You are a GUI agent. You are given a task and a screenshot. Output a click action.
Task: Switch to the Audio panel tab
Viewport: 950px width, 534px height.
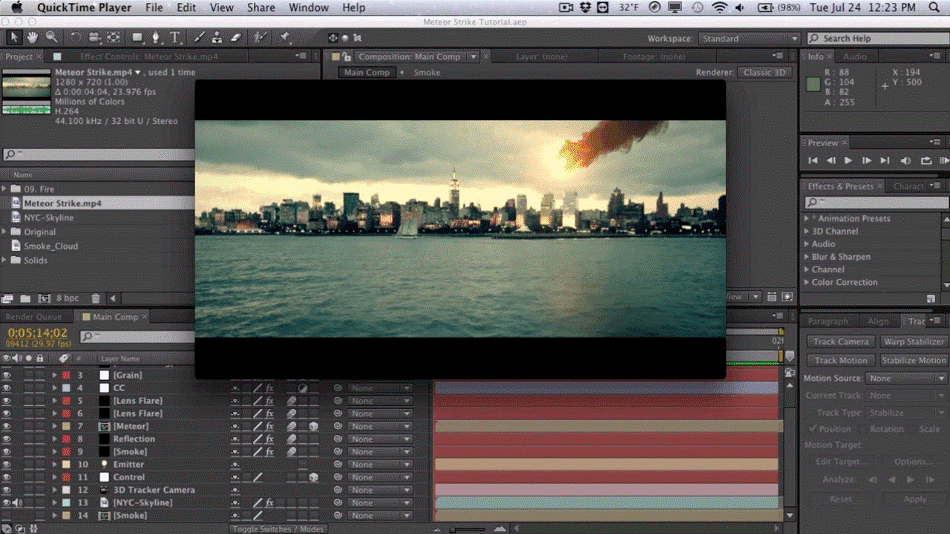pyautogui.click(x=854, y=56)
